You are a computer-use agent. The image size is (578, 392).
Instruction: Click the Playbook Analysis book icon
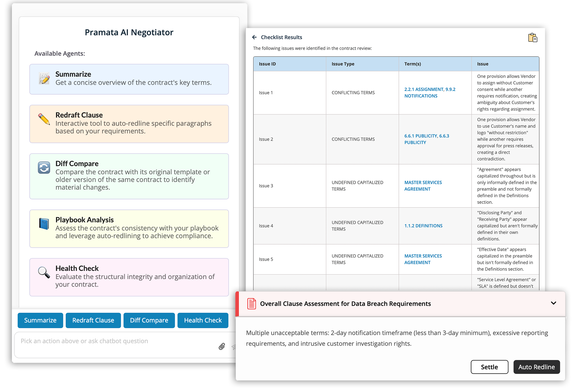(44, 224)
